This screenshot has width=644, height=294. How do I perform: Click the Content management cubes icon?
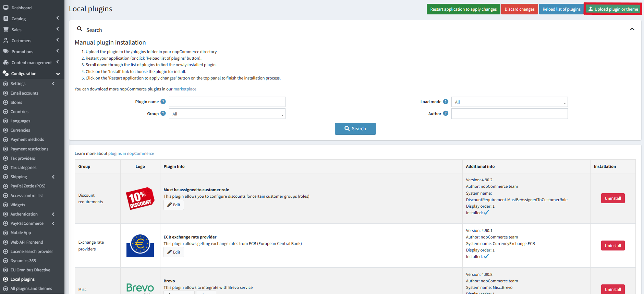[6, 62]
